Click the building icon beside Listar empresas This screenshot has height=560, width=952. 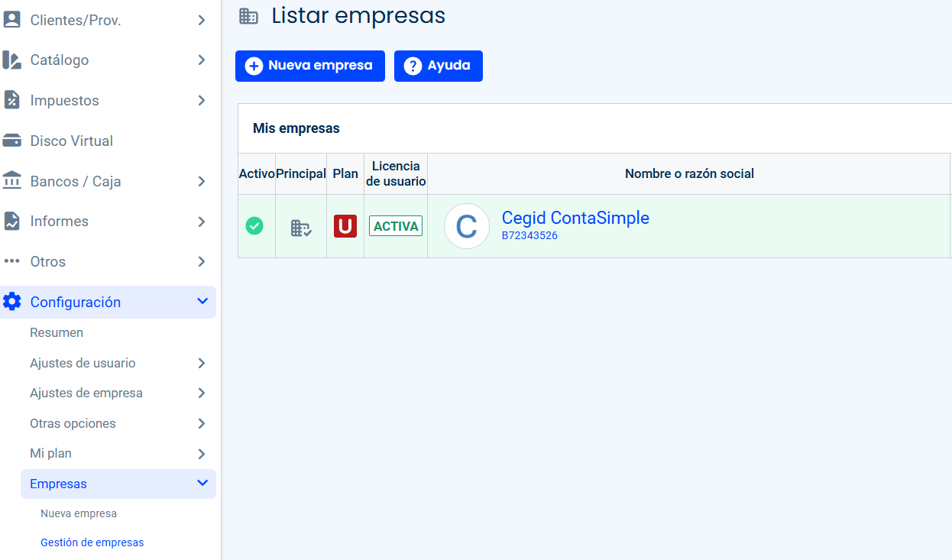[x=248, y=16]
